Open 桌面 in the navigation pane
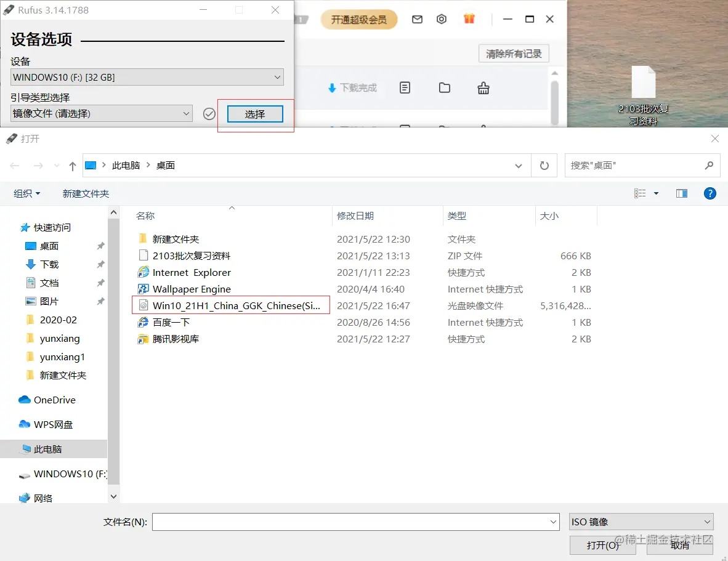The width and height of the screenshot is (728, 561). [x=49, y=246]
